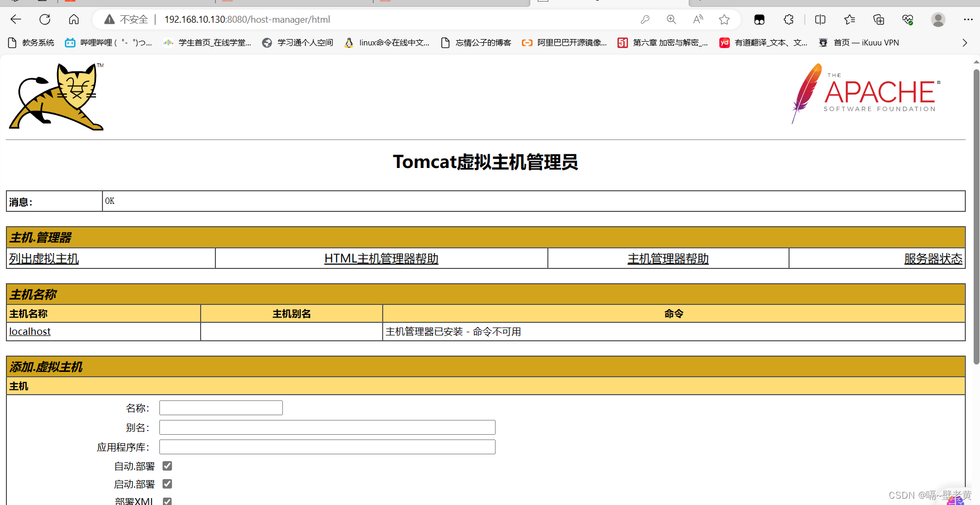Toggle split screen view icon
980x505 pixels.
point(820,20)
